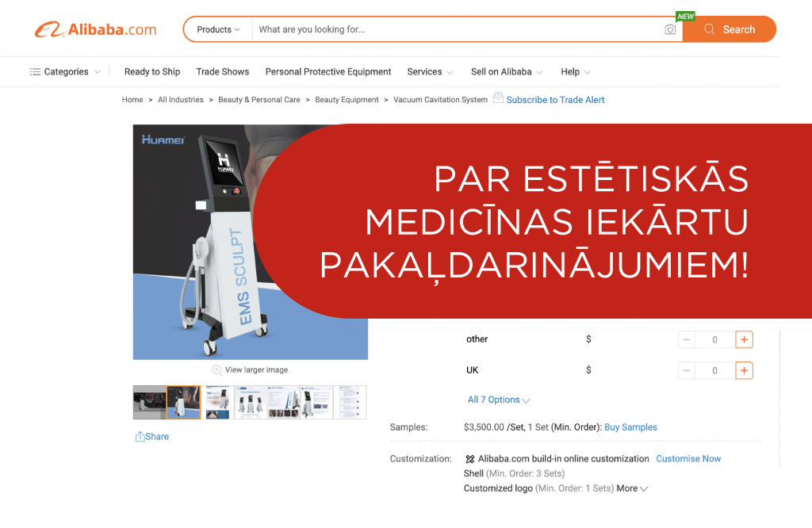Click the trade alert envelope icon

click(x=498, y=98)
